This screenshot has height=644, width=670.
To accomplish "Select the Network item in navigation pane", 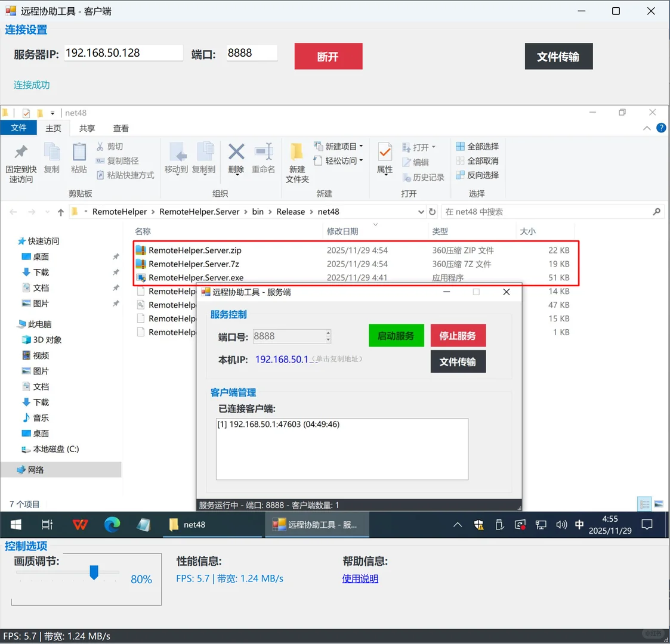I will (61, 470).
